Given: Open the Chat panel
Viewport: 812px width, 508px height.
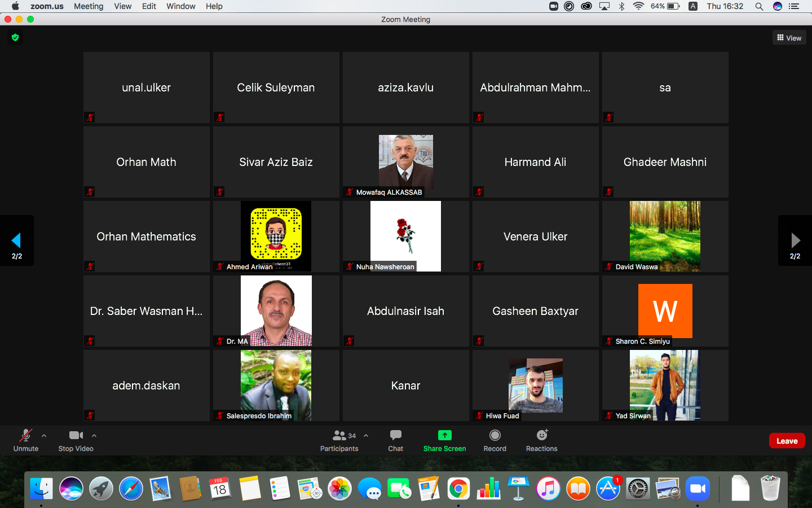Looking at the screenshot, I should pos(395,440).
